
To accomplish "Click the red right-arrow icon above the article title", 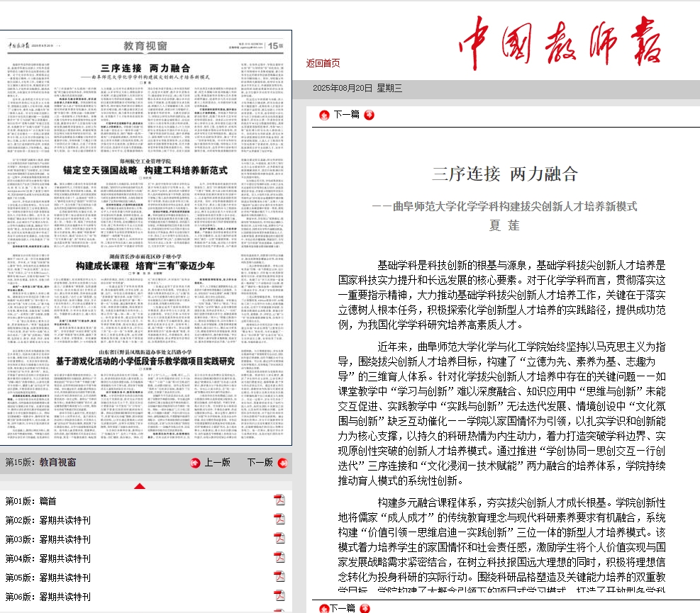I will pyautogui.click(x=368, y=115).
